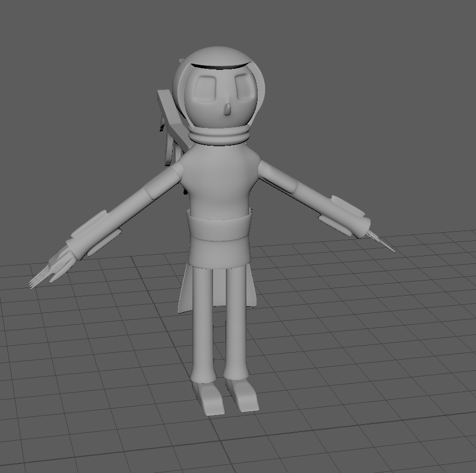The width and height of the screenshot is (476, 473).
Task: Select the character's torso mesh
Action: click(x=219, y=182)
